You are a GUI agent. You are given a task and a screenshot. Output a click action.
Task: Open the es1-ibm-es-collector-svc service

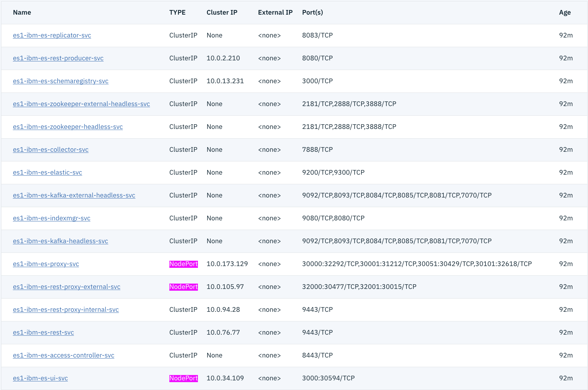click(51, 150)
